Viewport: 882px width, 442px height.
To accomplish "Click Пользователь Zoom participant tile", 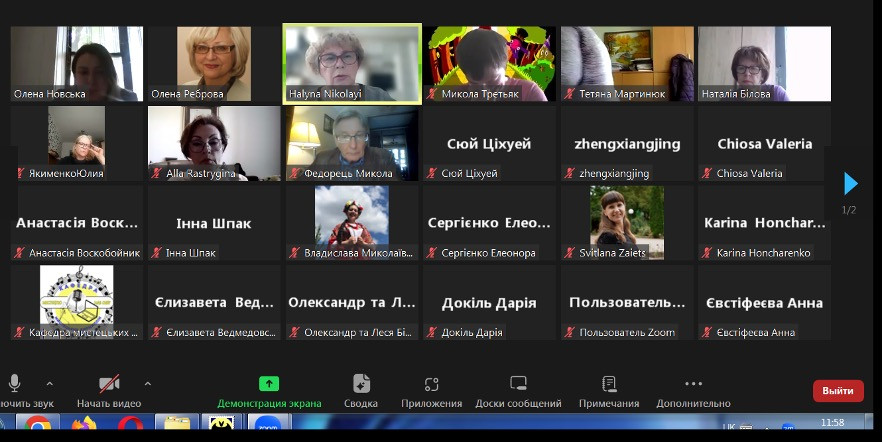I will click(627, 303).
